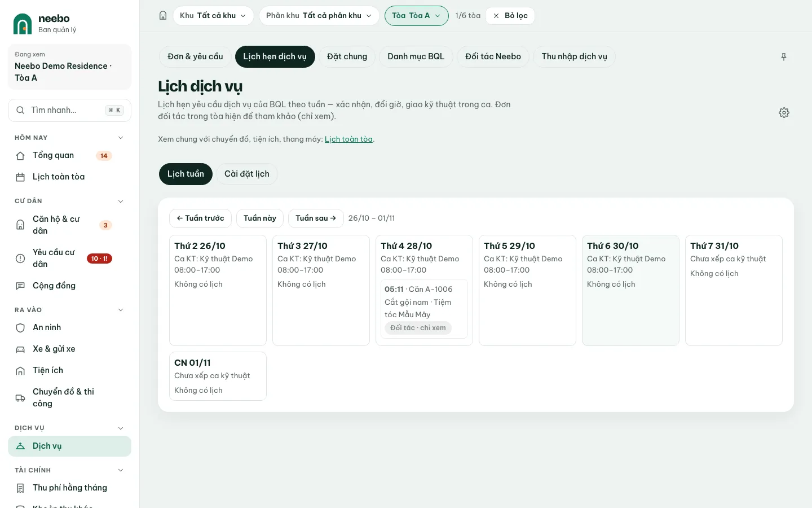This screenshot has height=508, width=812.
Task: Open the 05:11 Căn A-1006 appointment
Action: [424, 309]
